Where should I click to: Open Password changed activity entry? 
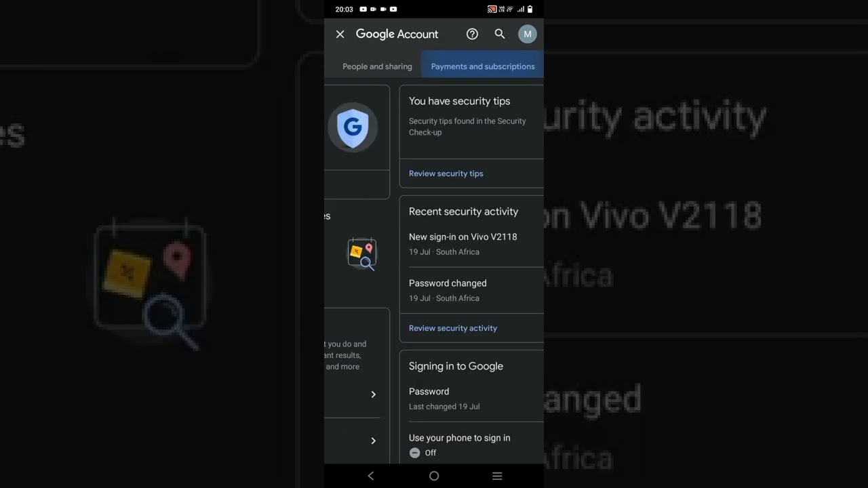[471, 290]
